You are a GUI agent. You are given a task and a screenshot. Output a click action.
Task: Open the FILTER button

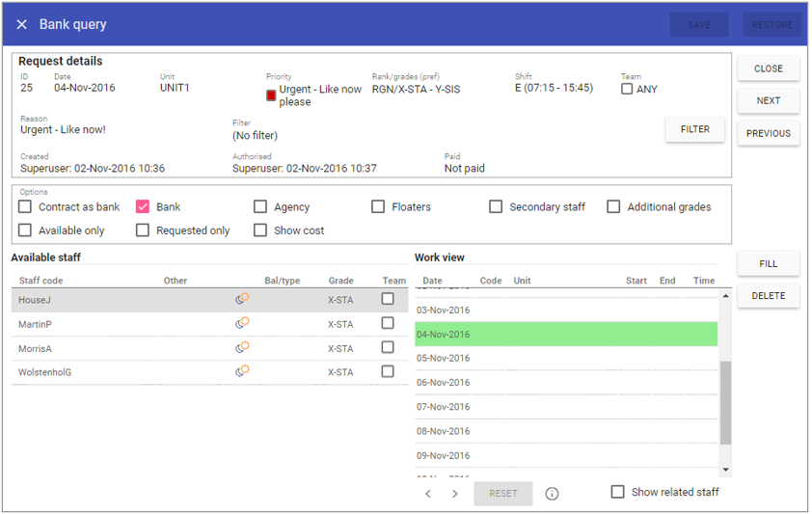point(695,129)
